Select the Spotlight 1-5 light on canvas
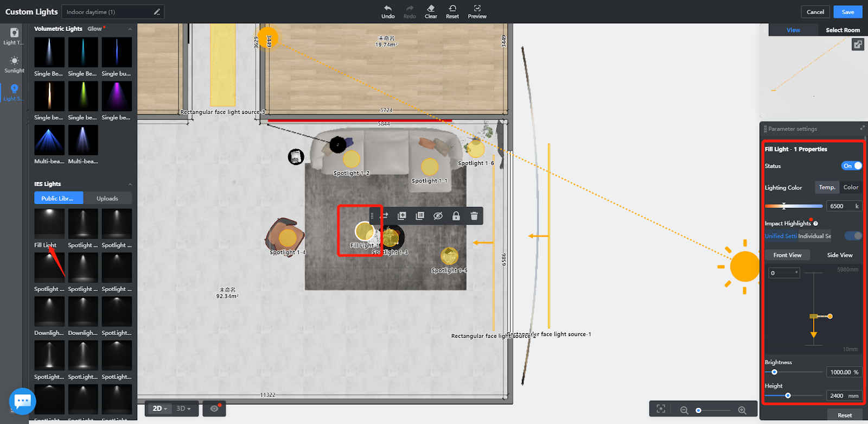This screenshot has height=424, width=868. (449, 256)
